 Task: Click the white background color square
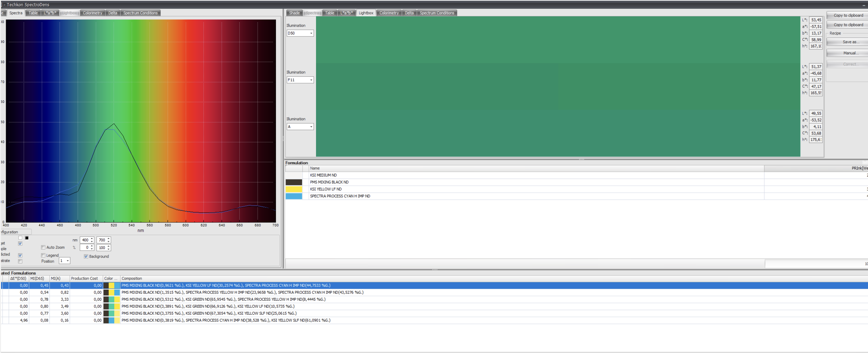click(x=20, y=238)
